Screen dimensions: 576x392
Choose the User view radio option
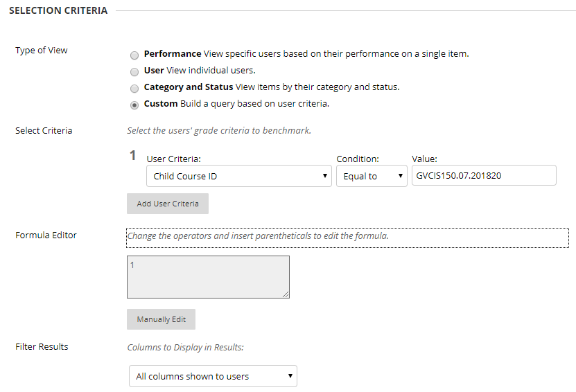click(x=134, y=71)
